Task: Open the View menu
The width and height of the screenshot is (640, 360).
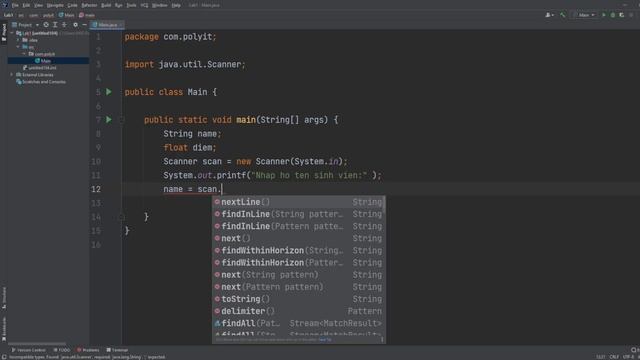Action: coord(38,5)
